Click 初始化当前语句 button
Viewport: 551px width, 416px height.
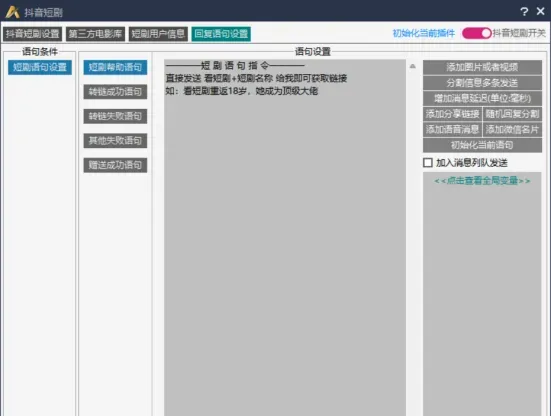click(482, 145)
